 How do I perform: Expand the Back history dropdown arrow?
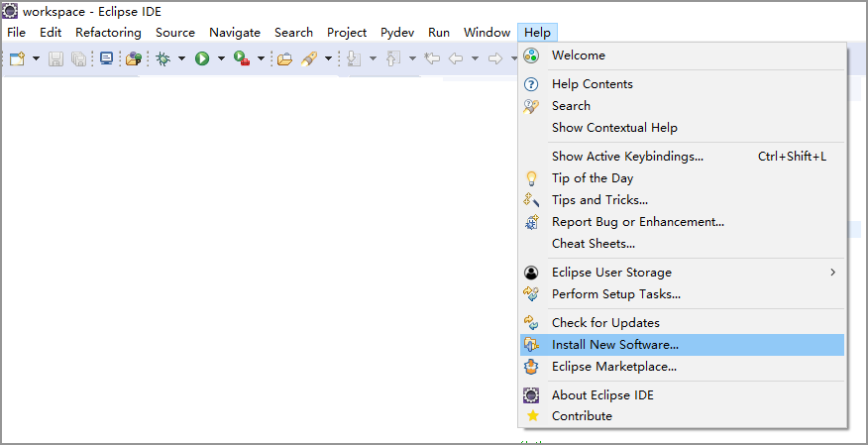(475, 58)
